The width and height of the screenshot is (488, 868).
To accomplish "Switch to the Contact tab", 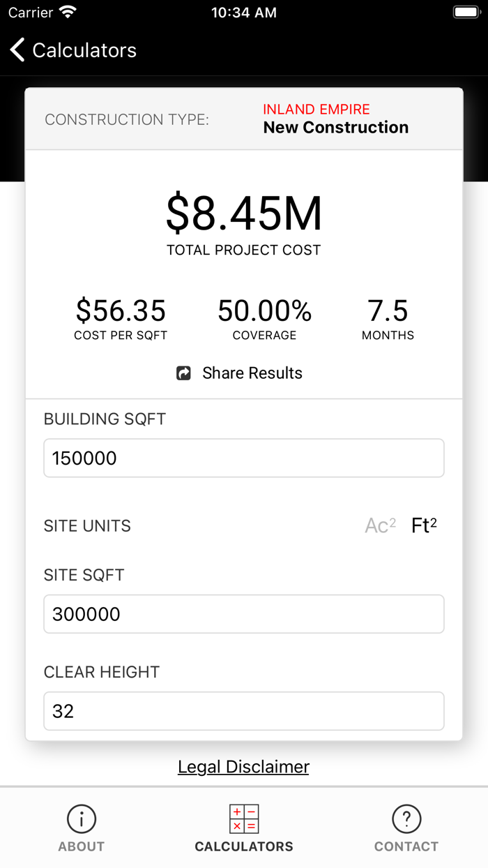I will [x=406, y=828].
